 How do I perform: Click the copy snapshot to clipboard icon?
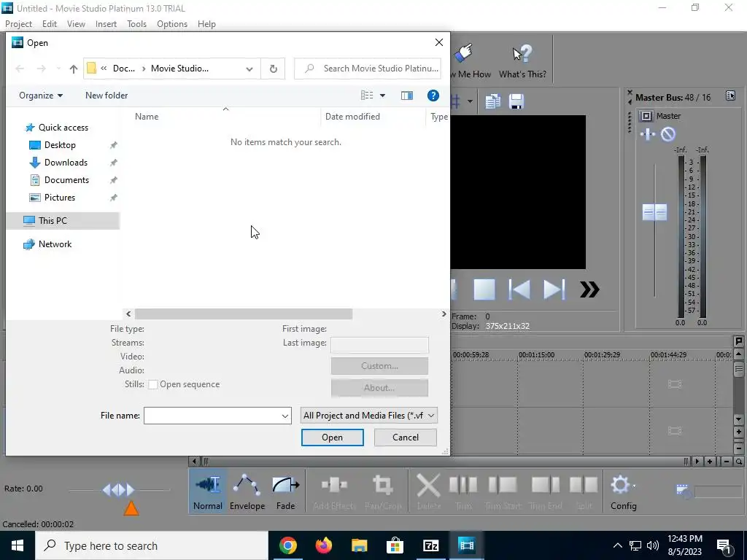pyautogui.click(x=492, y=101)
